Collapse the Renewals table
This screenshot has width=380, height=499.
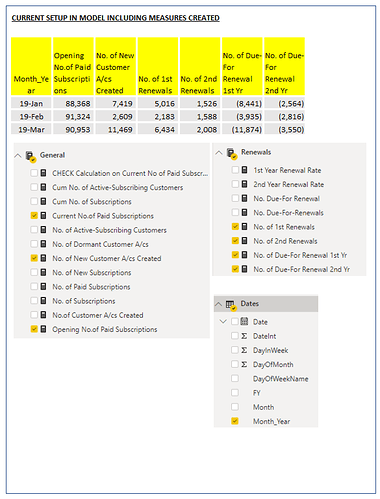coord(219,153)
